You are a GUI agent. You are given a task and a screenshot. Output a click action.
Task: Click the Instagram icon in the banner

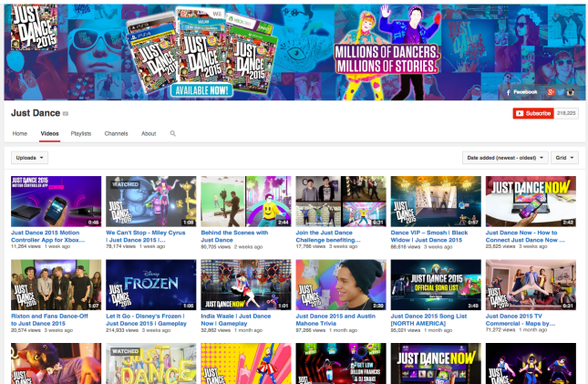pyautogui.click(x=570, y=93)
